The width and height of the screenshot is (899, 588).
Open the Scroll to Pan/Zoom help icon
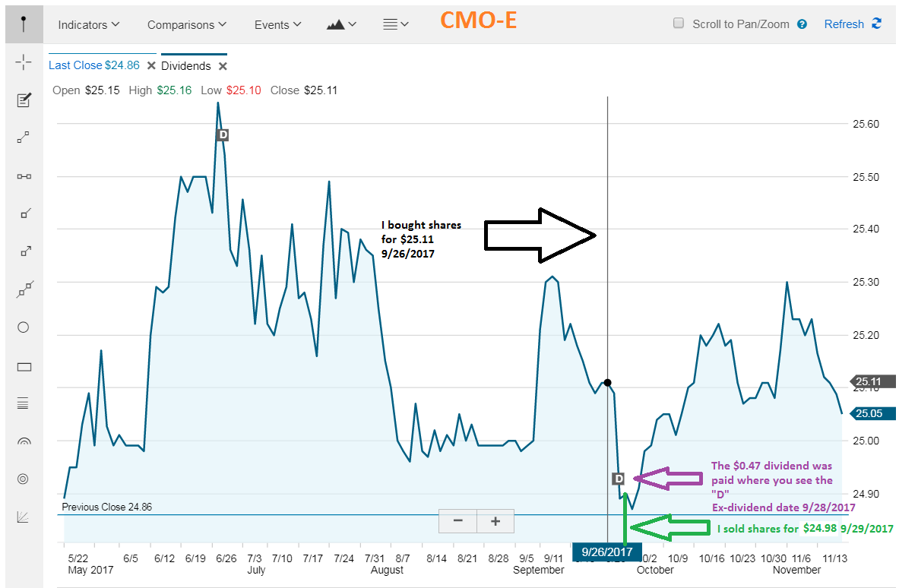click(802, 24)
